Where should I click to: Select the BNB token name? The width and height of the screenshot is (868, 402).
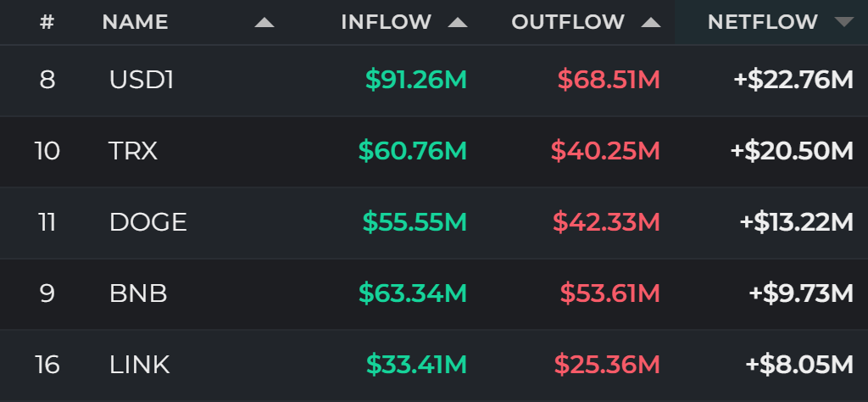point(138,293)
